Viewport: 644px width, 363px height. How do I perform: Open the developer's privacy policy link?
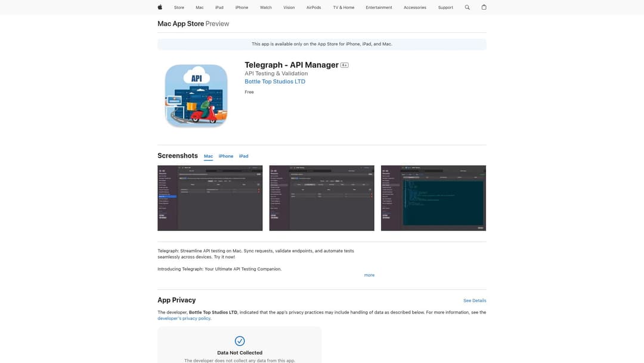pos(184,319)
